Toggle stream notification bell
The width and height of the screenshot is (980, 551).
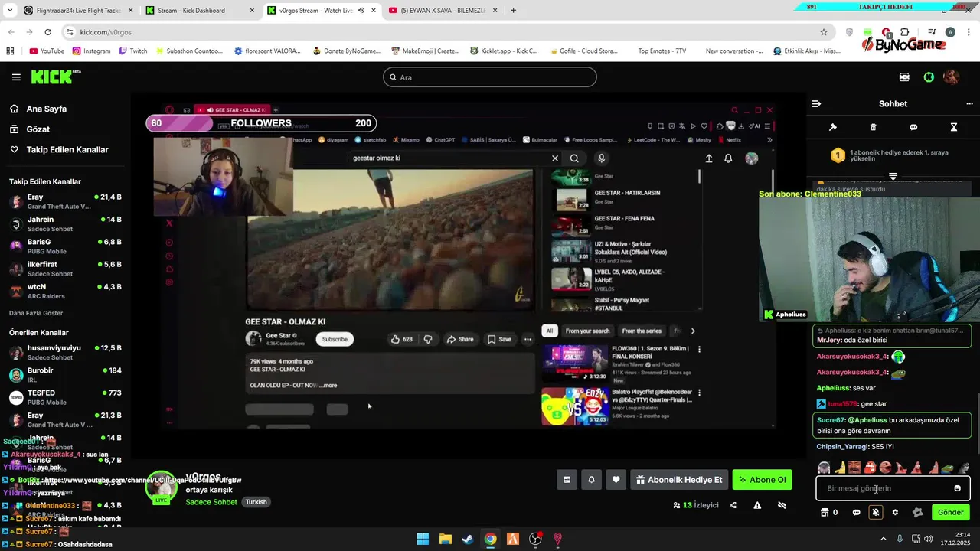point(591,480)
